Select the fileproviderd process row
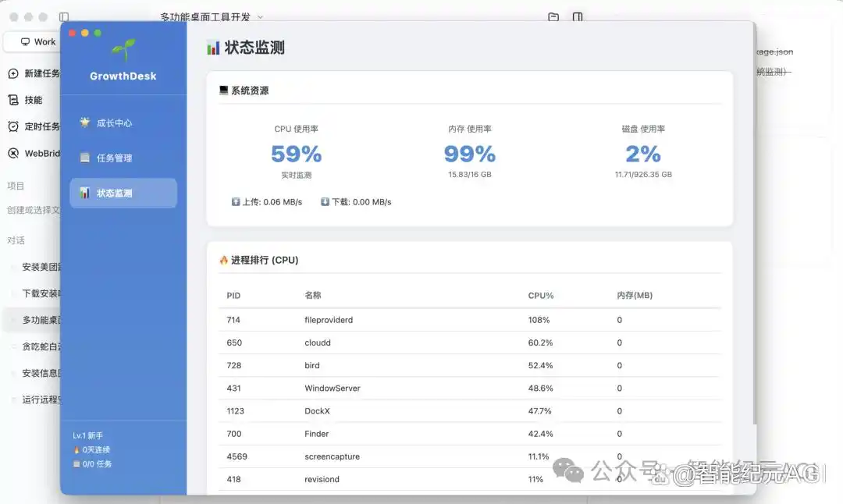The width and height of the screenshot is (843, 504). [469, 320]
